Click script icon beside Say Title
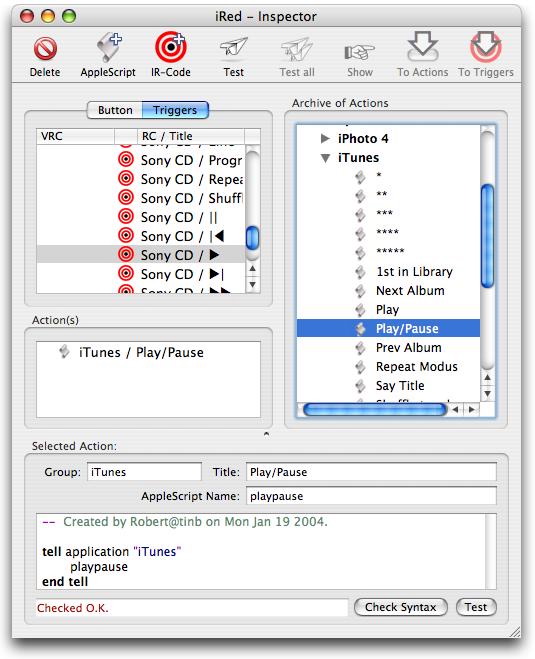Screen dimensions: 535x659 point(360,386)
